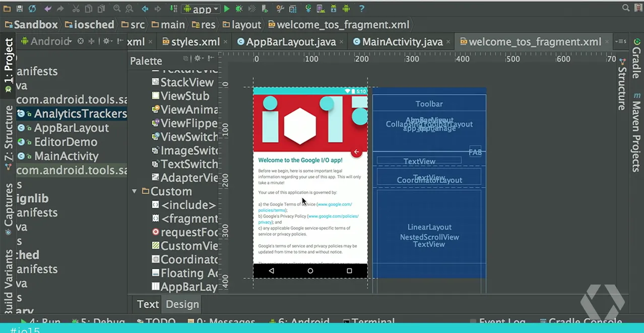Hide the Project panel with pin icon
Viewport: 644px width, 333px height.
pyautogui.click(x=120, y=41)
